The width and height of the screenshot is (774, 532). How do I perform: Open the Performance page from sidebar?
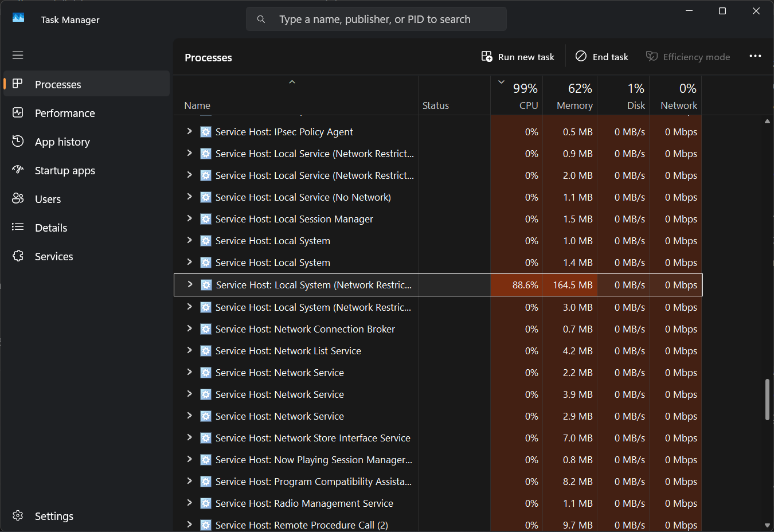(65, 113)
